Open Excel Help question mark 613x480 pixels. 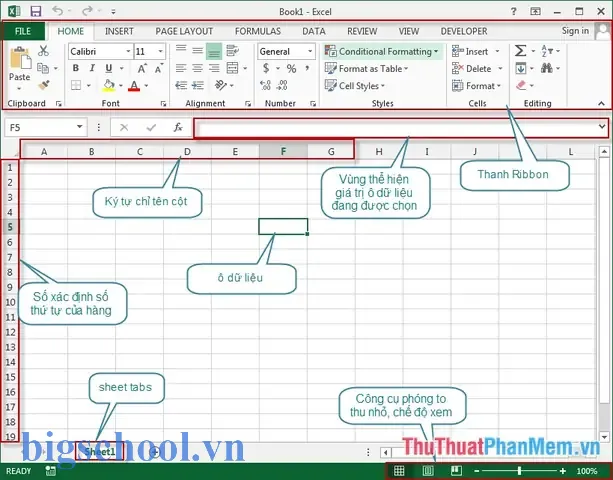pos(514,11)
